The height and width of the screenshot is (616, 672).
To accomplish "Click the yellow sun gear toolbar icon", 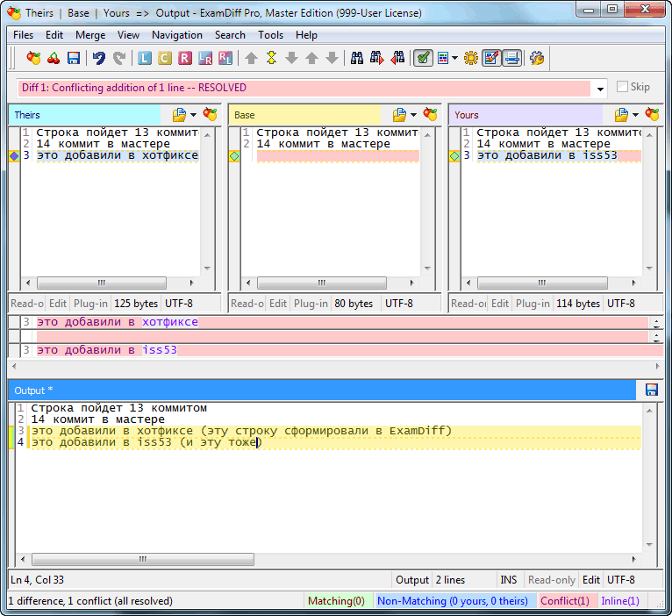I will click(x=470, y=58).
